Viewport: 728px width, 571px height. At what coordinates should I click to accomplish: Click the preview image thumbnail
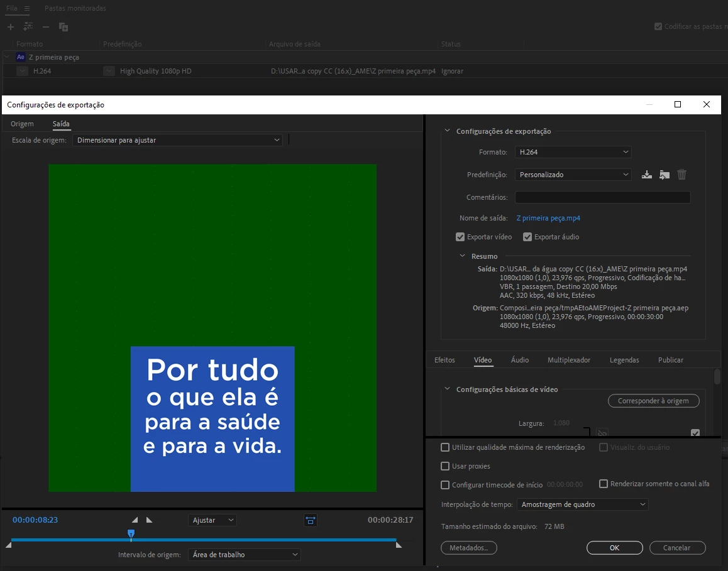tap(212, 328)
